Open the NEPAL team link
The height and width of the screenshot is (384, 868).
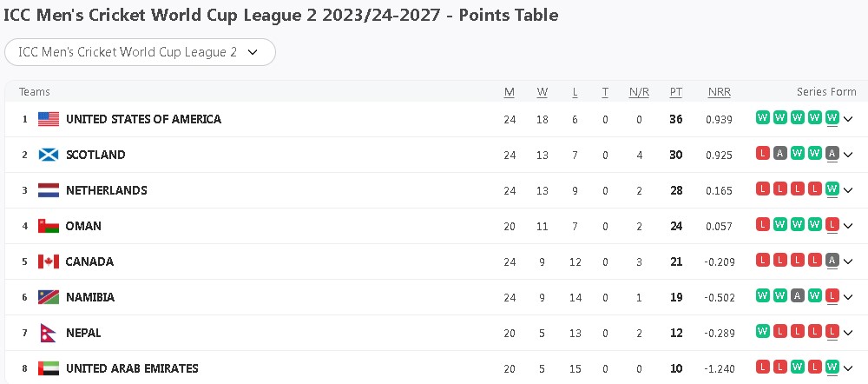coord(83,333)
